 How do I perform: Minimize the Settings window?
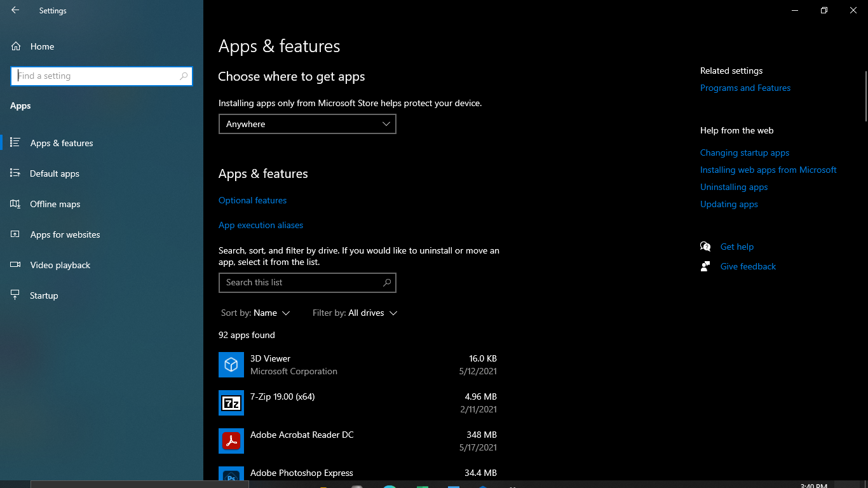pyautogui.click(x=795, y=10)
